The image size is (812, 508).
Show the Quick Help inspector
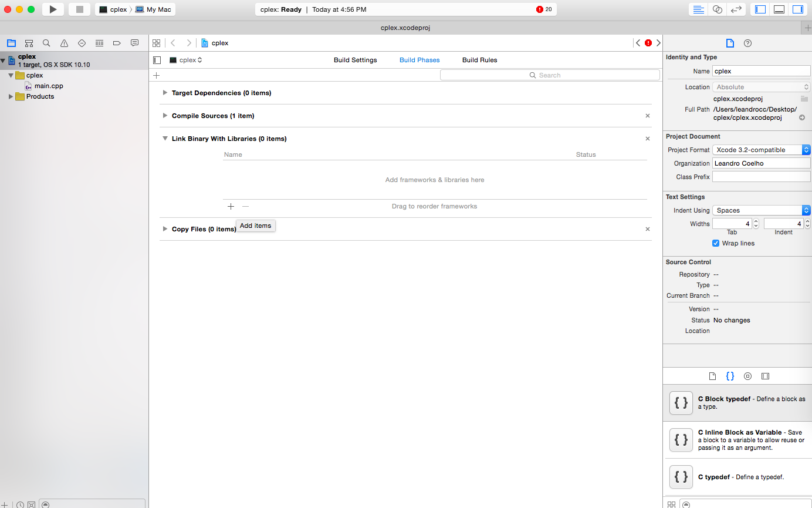tap(747, 43)
